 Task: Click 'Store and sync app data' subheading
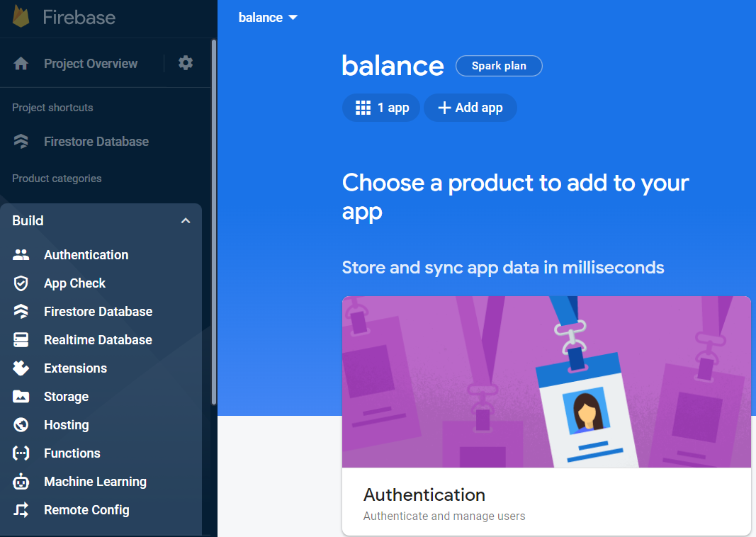click(x=503, y=268)
